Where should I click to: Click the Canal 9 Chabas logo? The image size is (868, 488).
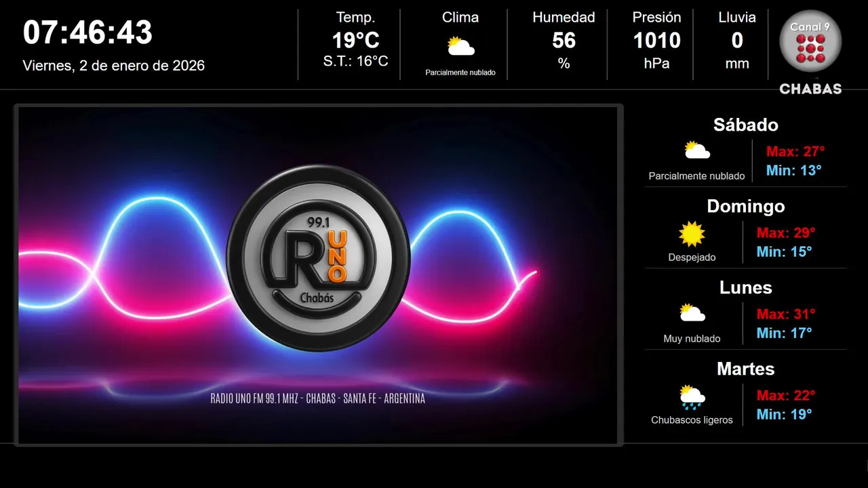[x=810, y=52]
